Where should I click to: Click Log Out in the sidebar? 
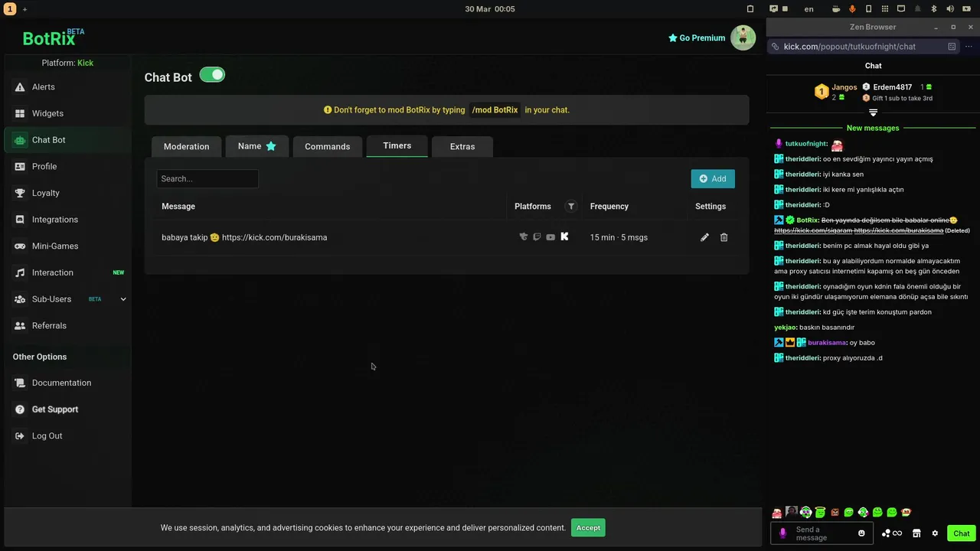pos(67,436)
